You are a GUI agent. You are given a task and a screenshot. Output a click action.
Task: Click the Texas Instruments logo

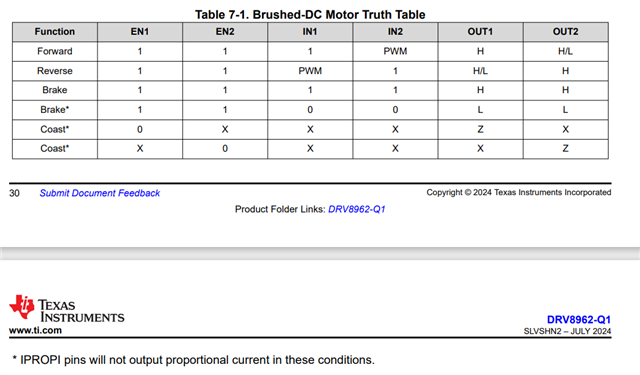pos(67,308)
